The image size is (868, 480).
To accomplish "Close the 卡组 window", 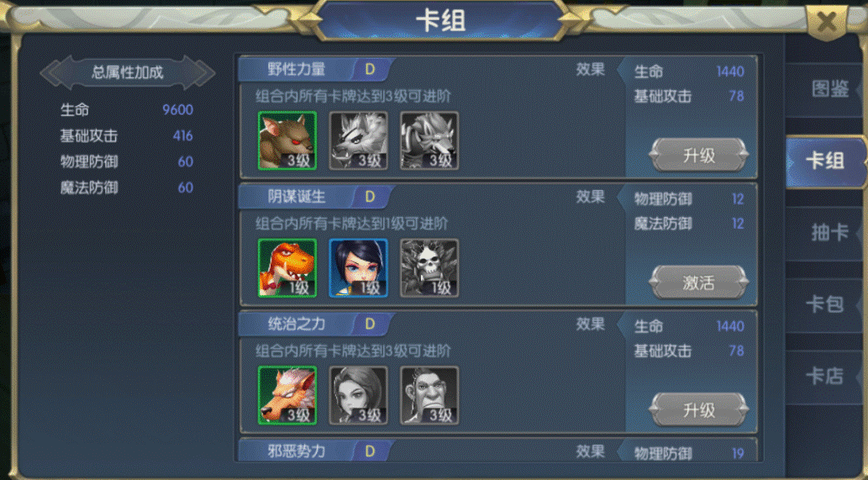I will [827, 22].
